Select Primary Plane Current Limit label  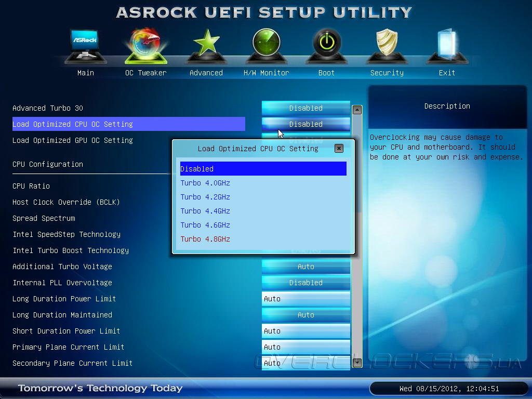point(68,347)
